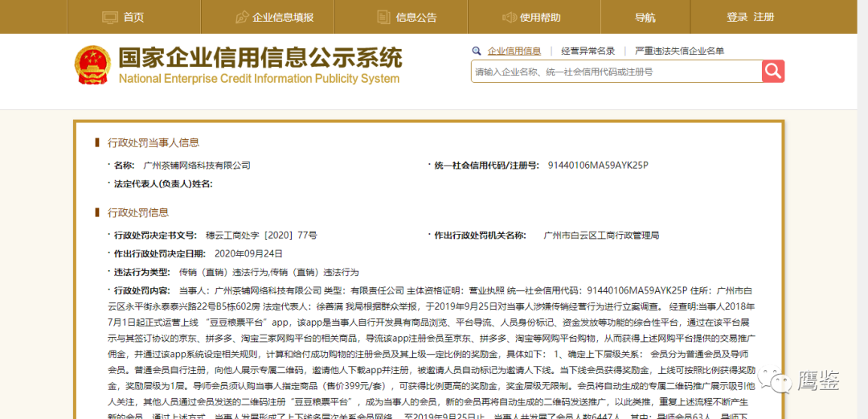Click the 登录 link
This screenshot has height=419, width=868.
pos(737,17)
